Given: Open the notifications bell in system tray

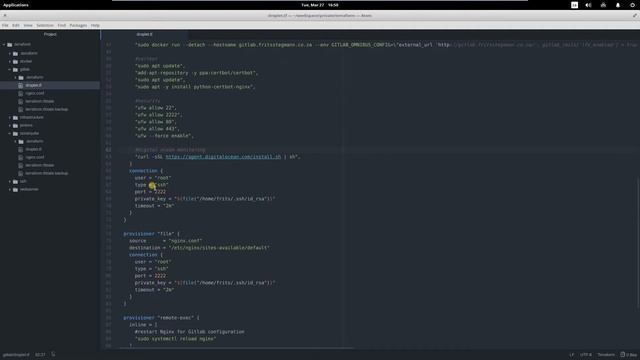Looking at the screenshot, I should click(x=618, y=5).
